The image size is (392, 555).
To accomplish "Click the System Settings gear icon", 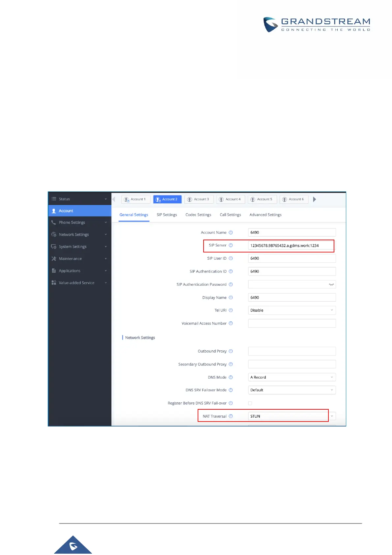I will [54, 247].
